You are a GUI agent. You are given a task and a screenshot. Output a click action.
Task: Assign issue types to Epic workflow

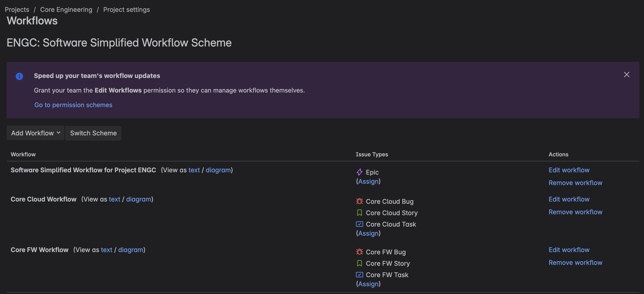pyautogui.click(x=368, y=181)
